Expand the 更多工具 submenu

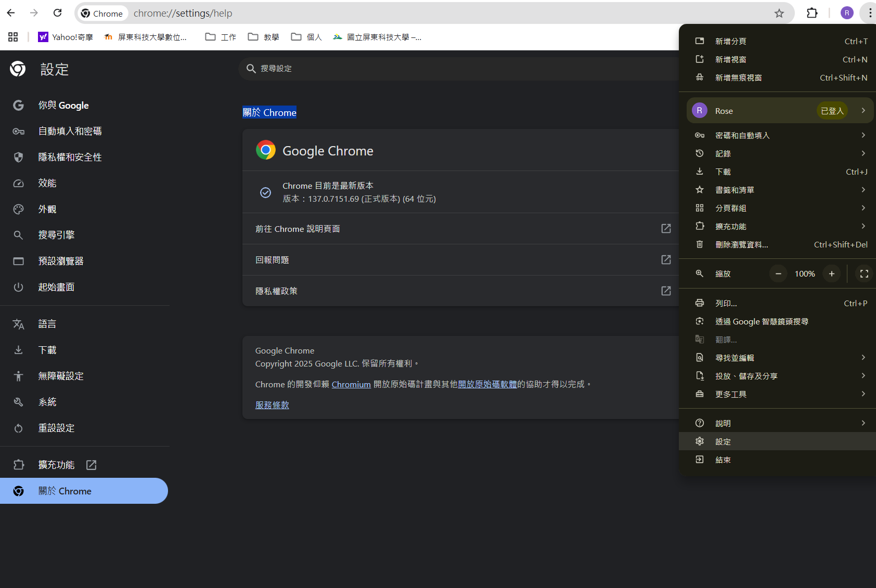[x=863, y=394]
